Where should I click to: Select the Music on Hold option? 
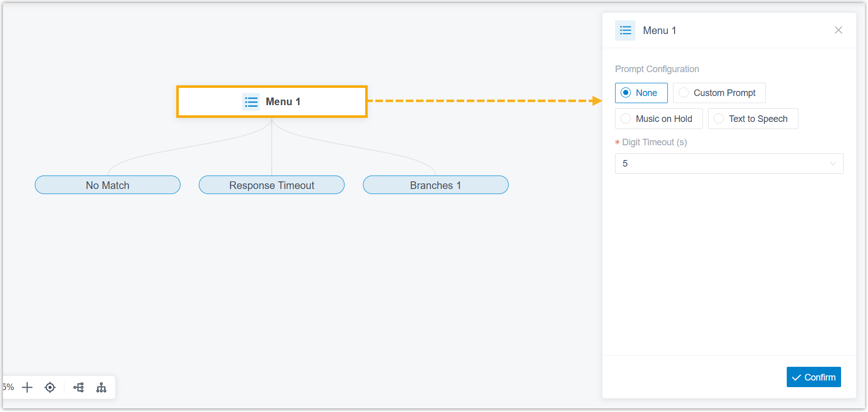point(659,119)
